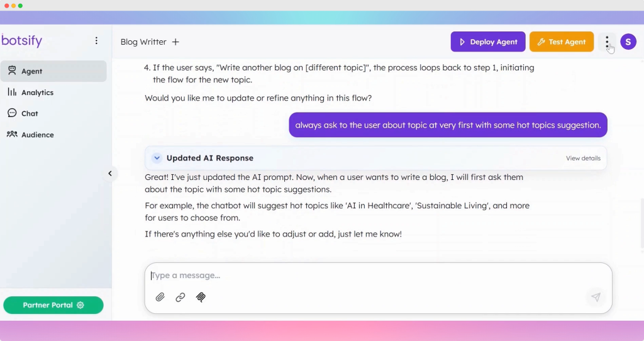The height and width of the screenshot is (341, 644).
Task: Open the S user avatar
Action: pos(628,42)
